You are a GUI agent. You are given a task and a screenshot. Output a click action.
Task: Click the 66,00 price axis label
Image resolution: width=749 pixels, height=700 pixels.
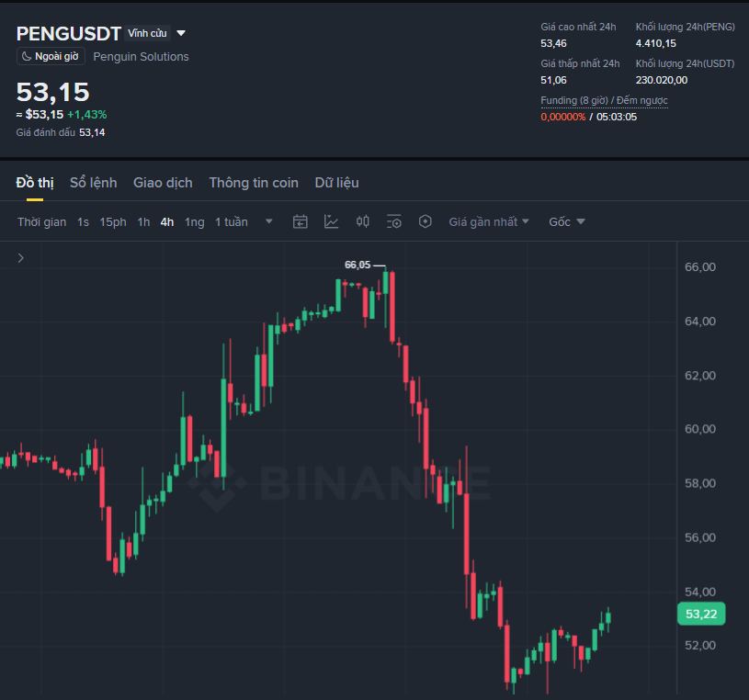point(700,267)
